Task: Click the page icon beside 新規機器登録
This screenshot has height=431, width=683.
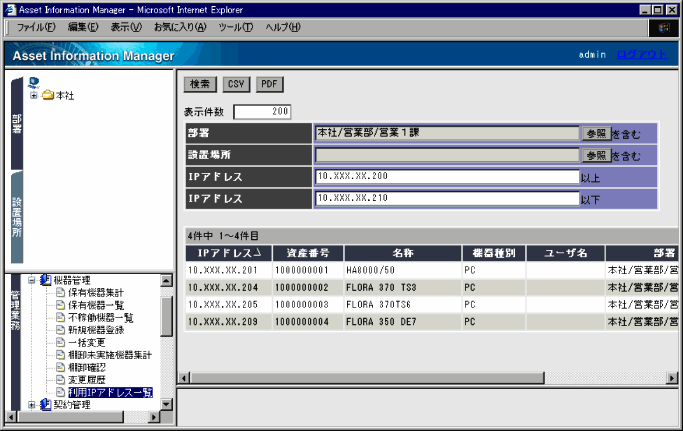Action: pos(61,330)
